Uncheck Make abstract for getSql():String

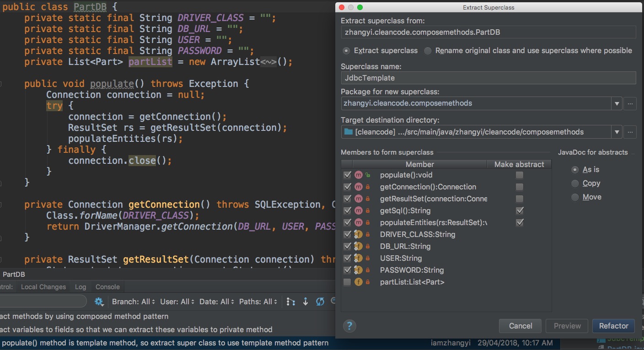[x=519, y=210]
